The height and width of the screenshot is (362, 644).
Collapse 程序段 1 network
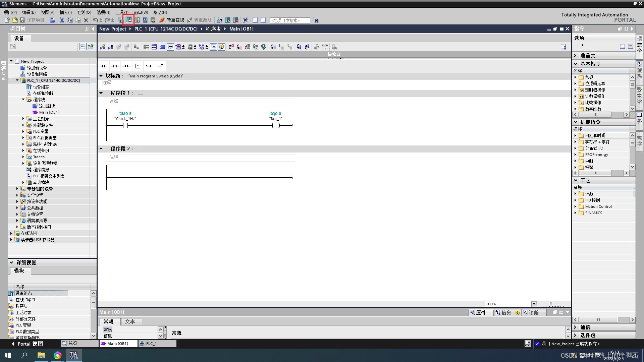[x=101, y=93]
